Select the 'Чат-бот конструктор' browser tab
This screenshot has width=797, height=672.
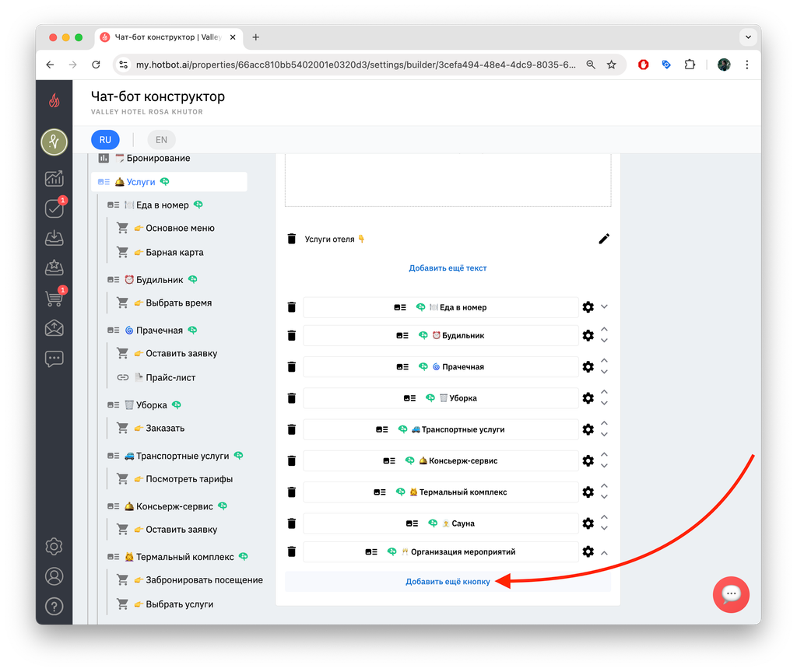(x=169, y=37)
